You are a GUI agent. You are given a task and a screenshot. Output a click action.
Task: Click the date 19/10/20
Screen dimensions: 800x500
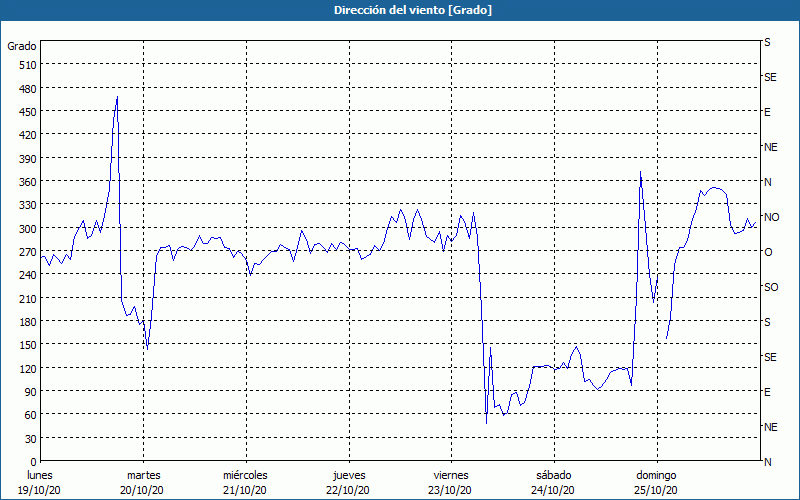39,490
